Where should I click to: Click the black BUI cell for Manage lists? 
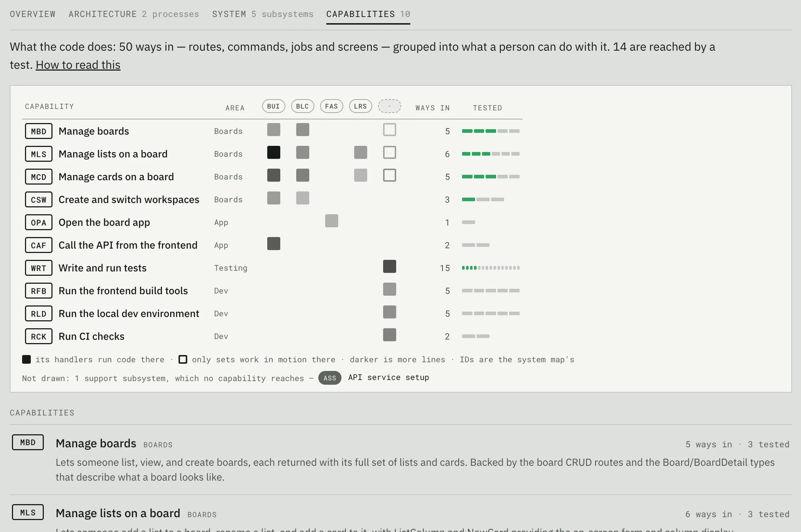pos(273,152)
